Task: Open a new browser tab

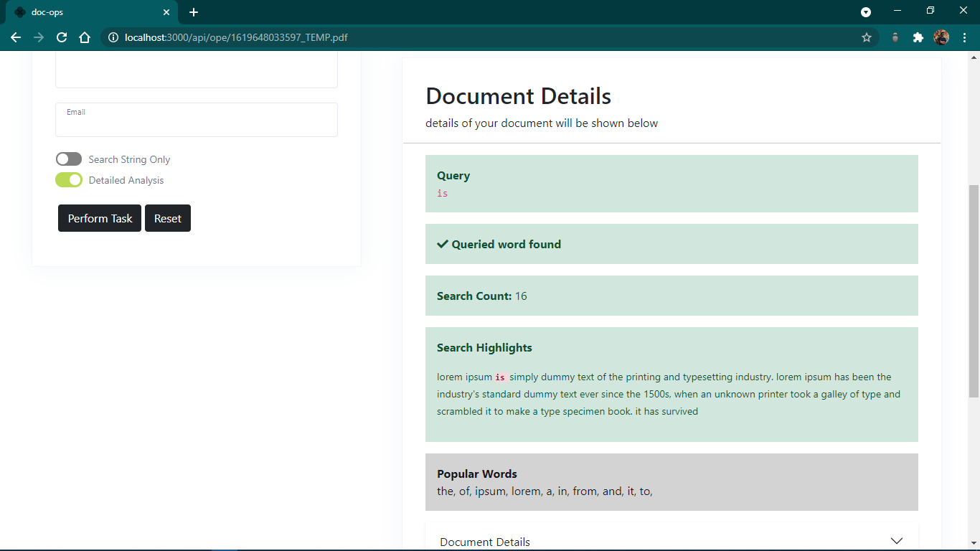Action: (194, 12)
